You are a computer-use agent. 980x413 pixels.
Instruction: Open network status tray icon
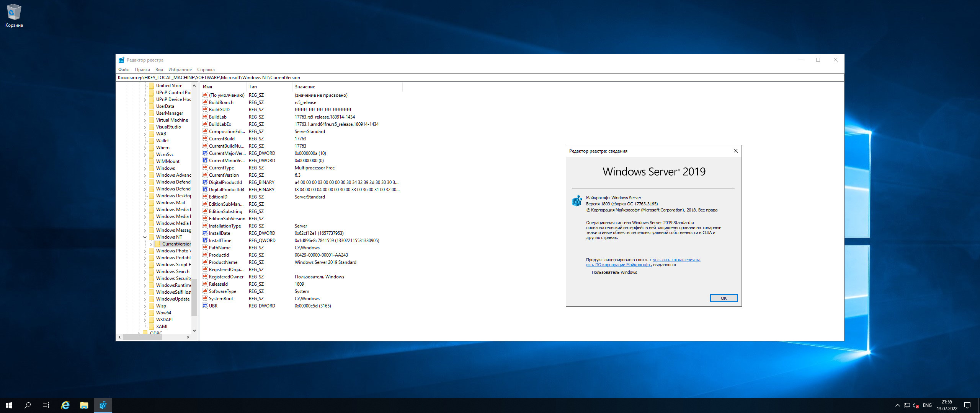click(907, 405)
